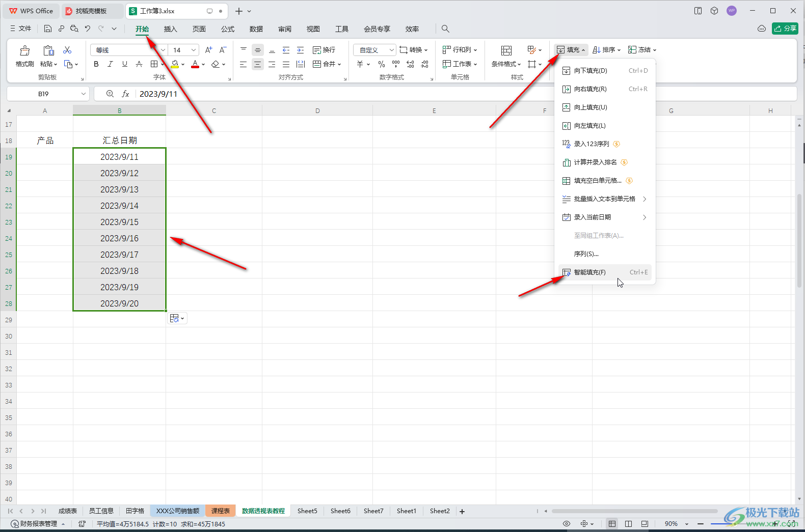Open the 工作表 worksheet dropdown
This screenshot has width=805, height=532.
click(x=460, y=64)
